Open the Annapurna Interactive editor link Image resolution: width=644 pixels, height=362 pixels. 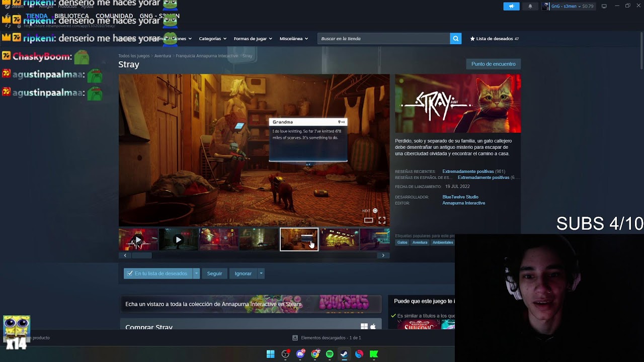pos(464,203)
